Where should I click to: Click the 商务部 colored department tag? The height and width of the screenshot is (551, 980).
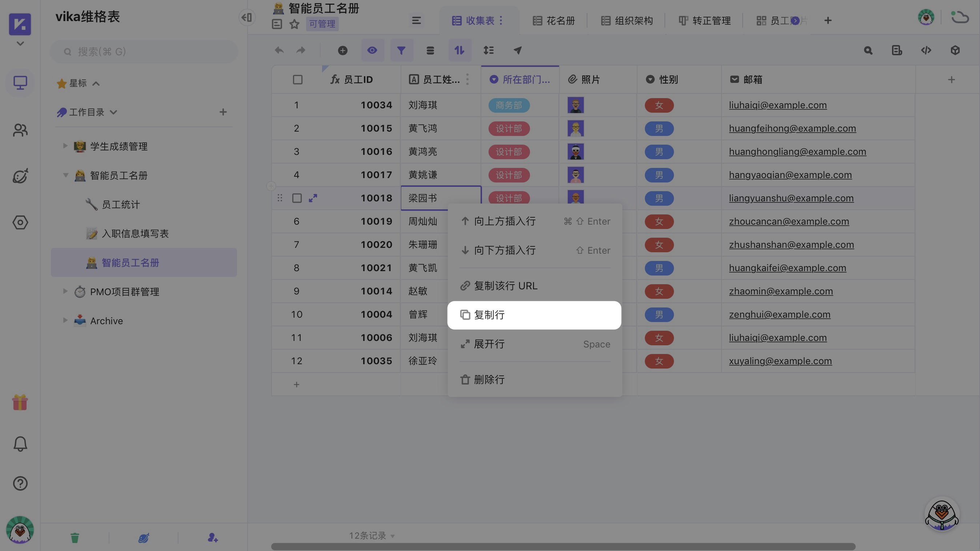509,105
